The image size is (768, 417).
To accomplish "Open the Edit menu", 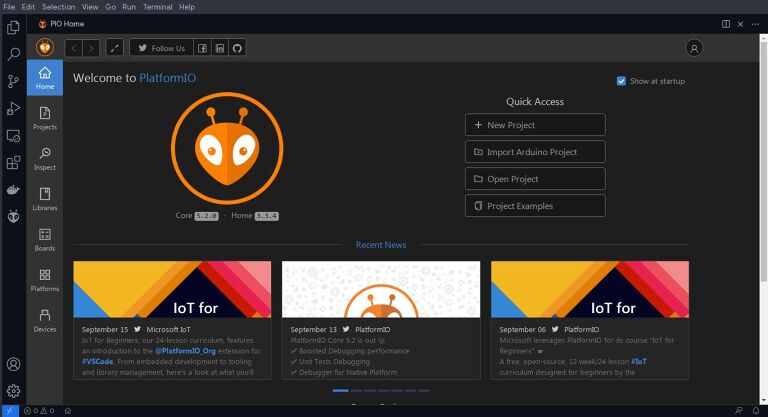I will click(x=28, y=7).
